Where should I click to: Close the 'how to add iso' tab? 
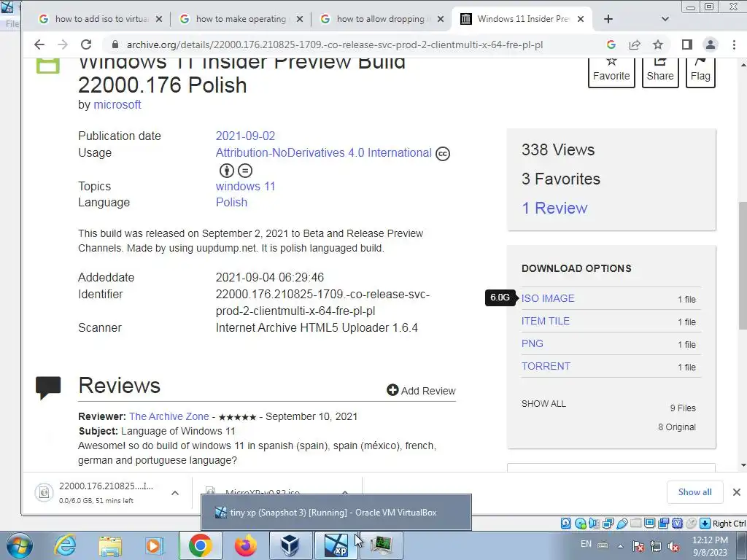[159, 19]
